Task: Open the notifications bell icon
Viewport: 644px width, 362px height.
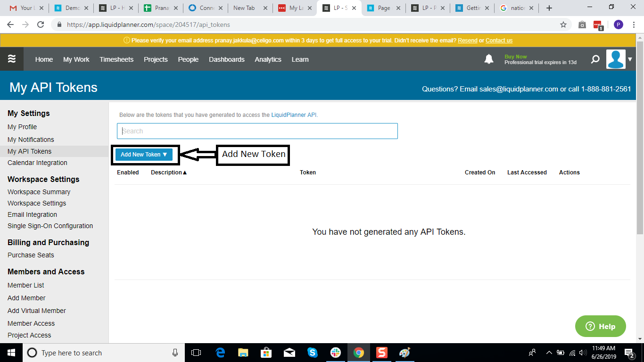Action: pos(489,59)
